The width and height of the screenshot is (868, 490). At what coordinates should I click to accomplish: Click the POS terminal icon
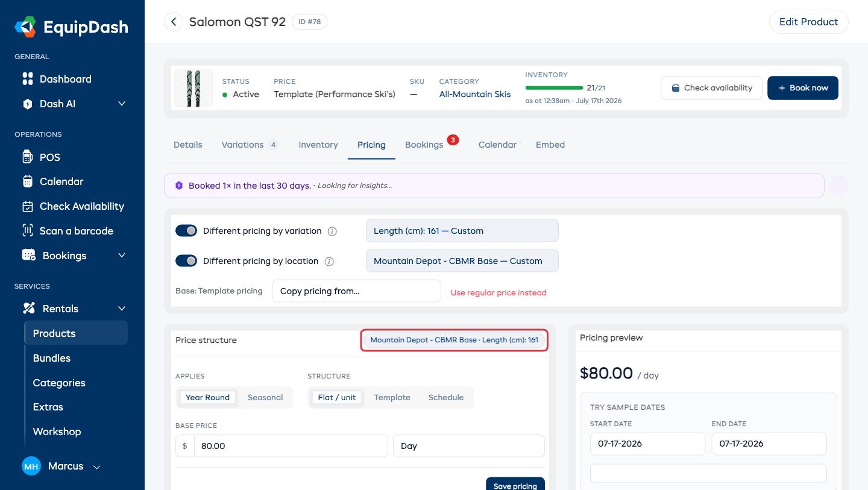tap(27, 157)
